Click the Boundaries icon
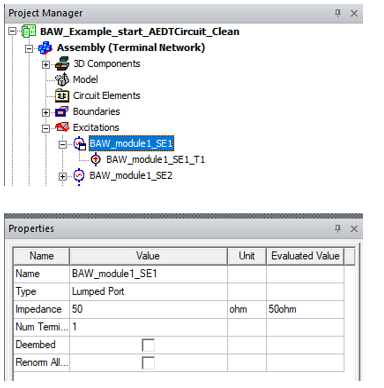 (x=62, y=112)
